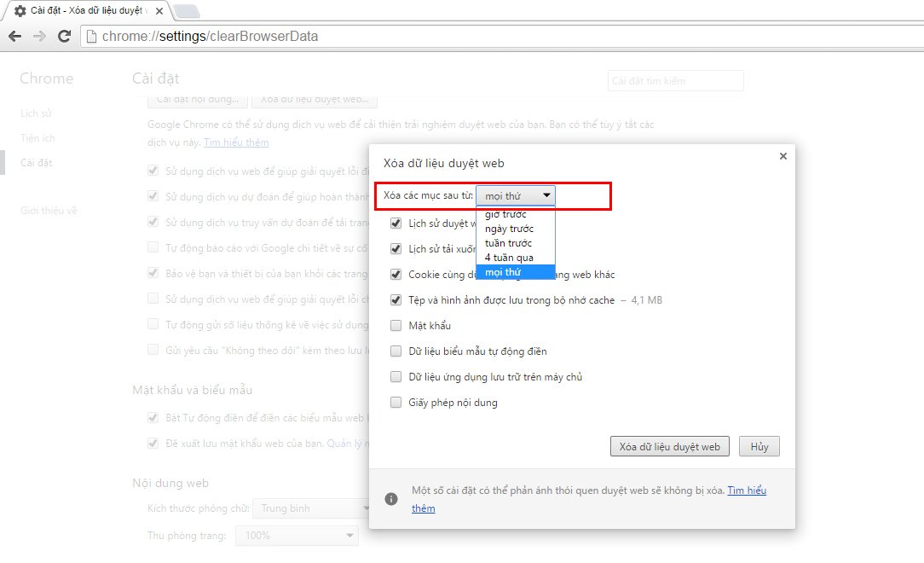The image size is (924, 563).
Task: Check Dữ liệu biểu mẫu tự động điền
Action: (x=396, y=351)
